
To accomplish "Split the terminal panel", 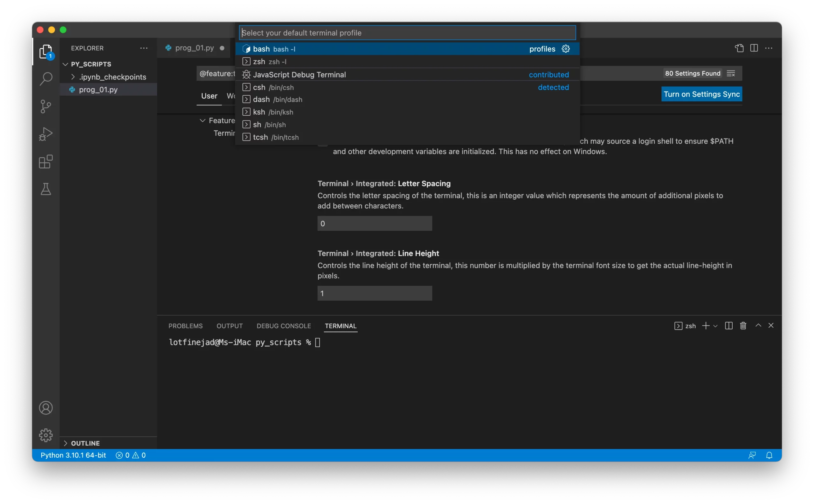I will (729, 326).
